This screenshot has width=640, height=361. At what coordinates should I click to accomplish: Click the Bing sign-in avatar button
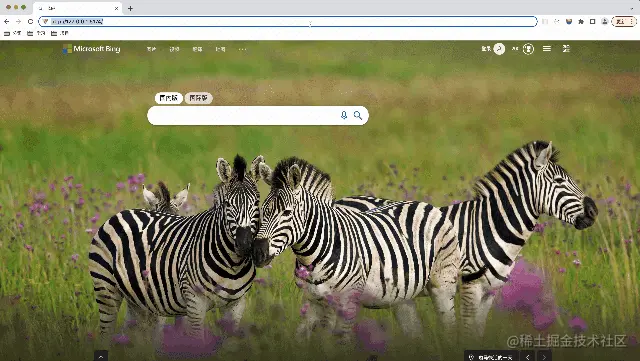click(499, 49)
